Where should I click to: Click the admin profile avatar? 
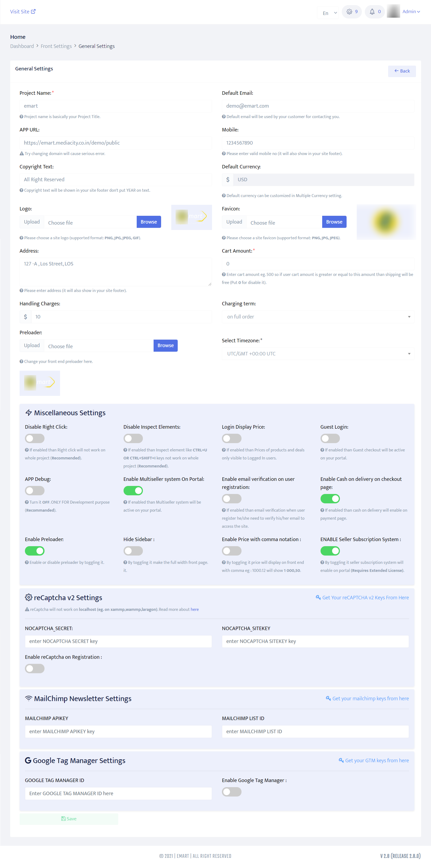point(393,12)
